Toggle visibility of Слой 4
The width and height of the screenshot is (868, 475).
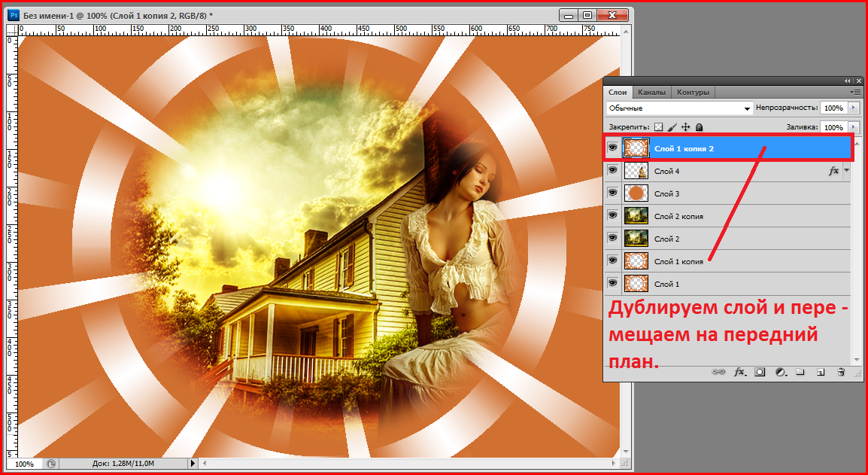coord(612,171)
